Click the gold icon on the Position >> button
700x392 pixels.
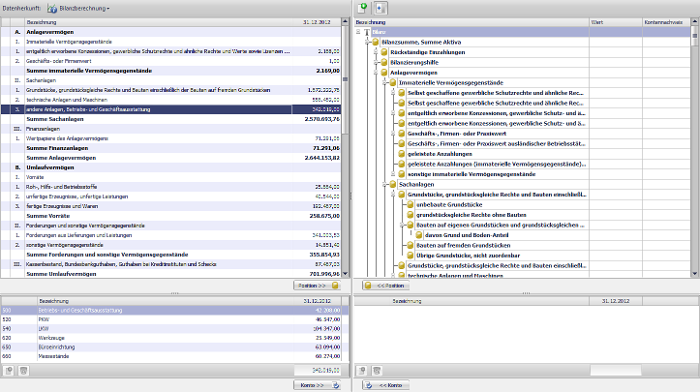click(x=335, y=286)
